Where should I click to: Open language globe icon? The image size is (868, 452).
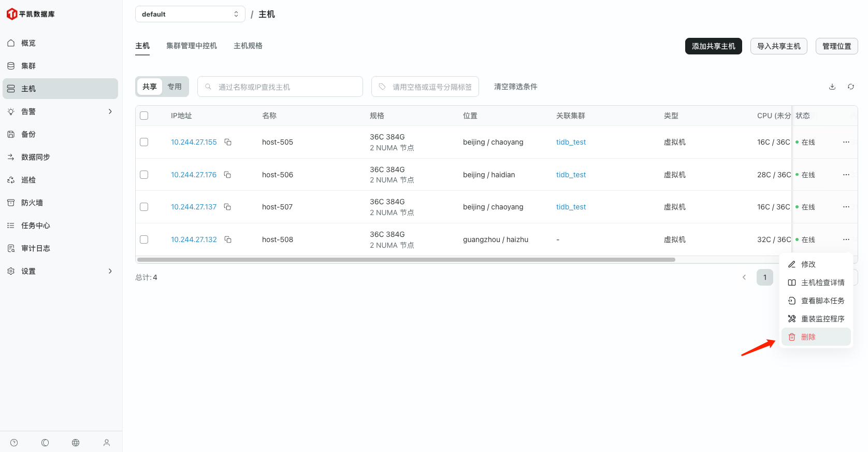76,443
